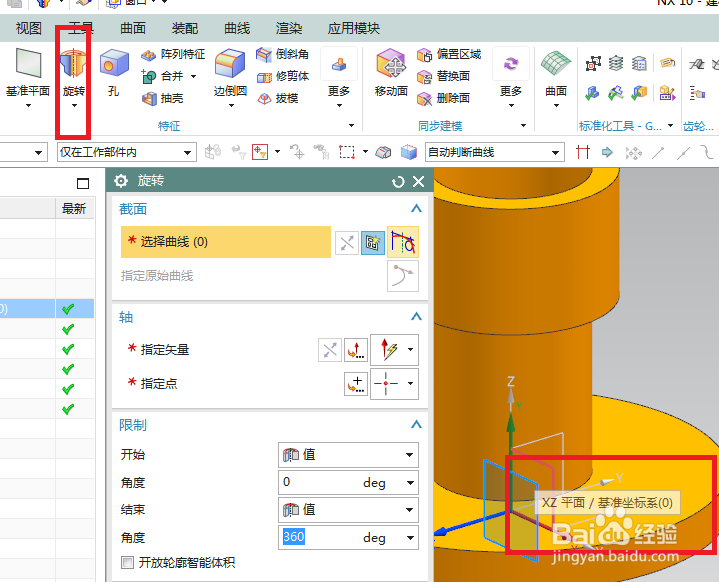Open the vector dialog icon for 指定矢量
This screenshot has width=719, height=582.
click(356, 350)
